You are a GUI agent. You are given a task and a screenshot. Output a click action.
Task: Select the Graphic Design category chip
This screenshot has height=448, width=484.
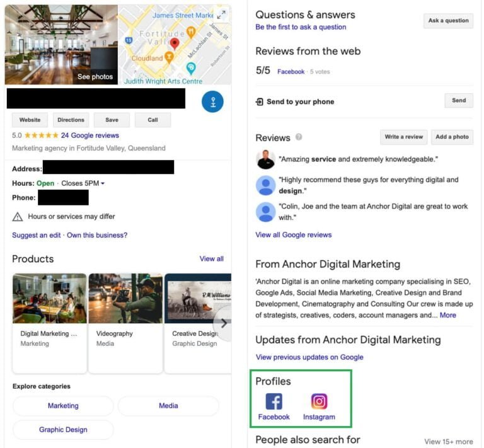[63, 430]
